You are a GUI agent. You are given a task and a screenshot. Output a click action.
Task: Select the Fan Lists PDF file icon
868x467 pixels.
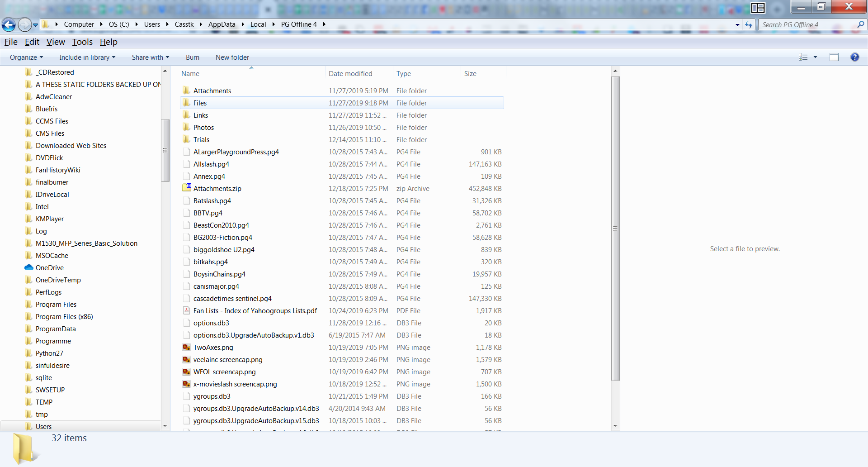186,310
